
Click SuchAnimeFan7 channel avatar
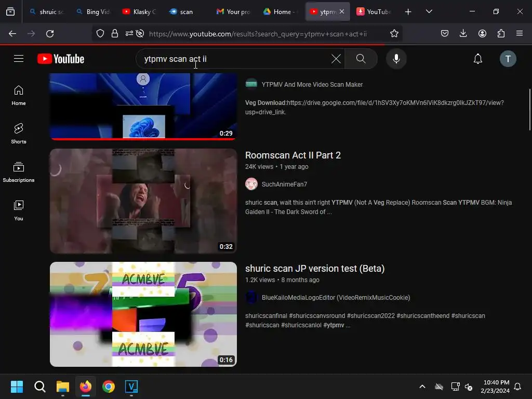251,184
